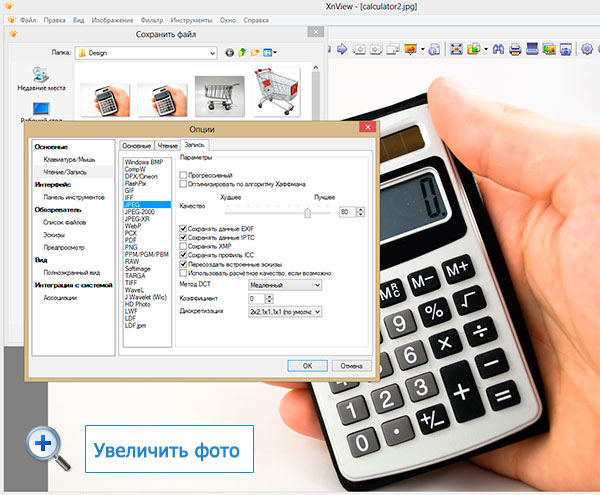Switch to the Основные tab

[x=137, y=146]
